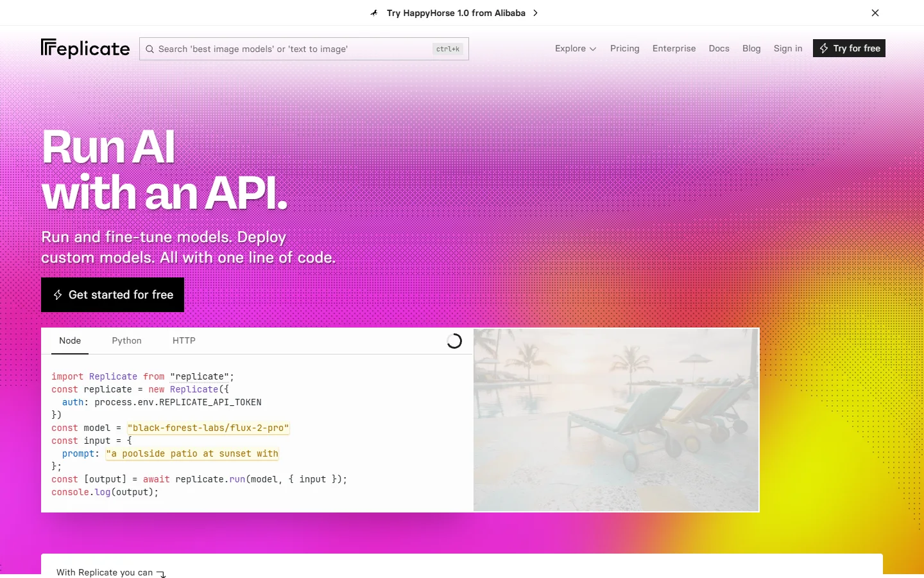Click the Try for free button
The height and width of the screenshot is (578, 924).
pyautogui.click(x=849, y=48)
